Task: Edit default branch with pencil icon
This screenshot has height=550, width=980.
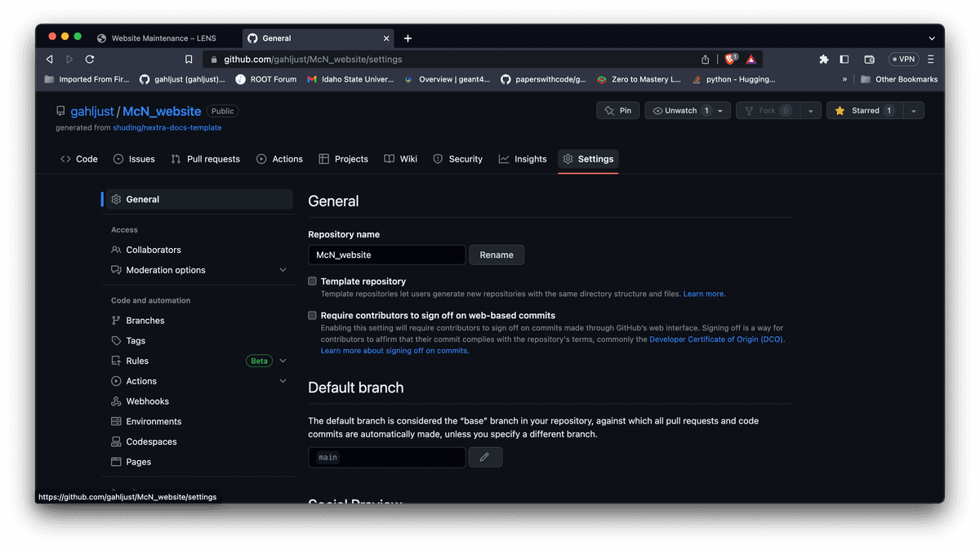Action: point(484,457)
